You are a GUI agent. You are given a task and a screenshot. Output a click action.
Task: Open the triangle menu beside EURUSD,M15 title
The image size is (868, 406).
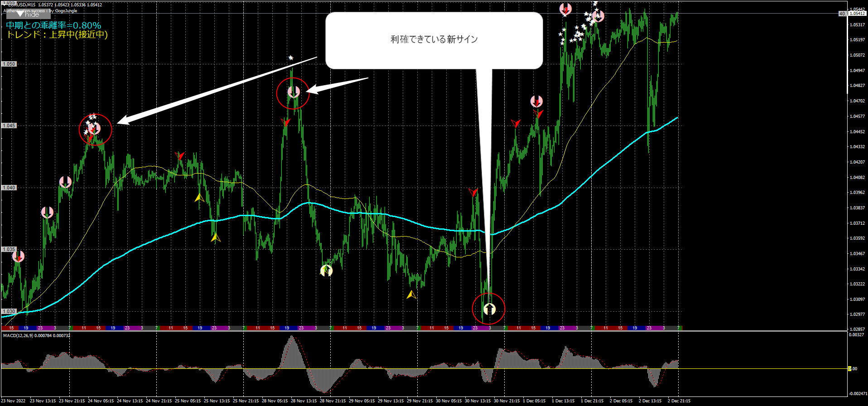(x=20, y=14)
